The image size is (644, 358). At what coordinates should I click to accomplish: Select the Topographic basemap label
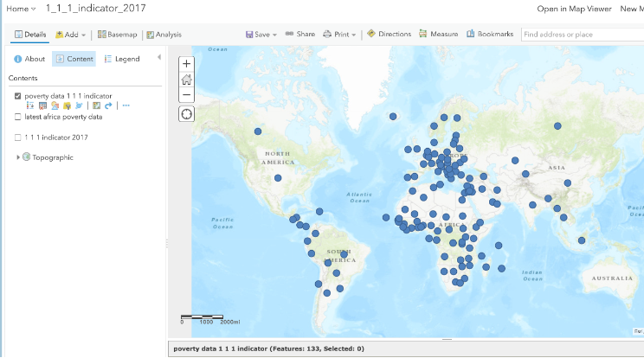click(53, 157)
